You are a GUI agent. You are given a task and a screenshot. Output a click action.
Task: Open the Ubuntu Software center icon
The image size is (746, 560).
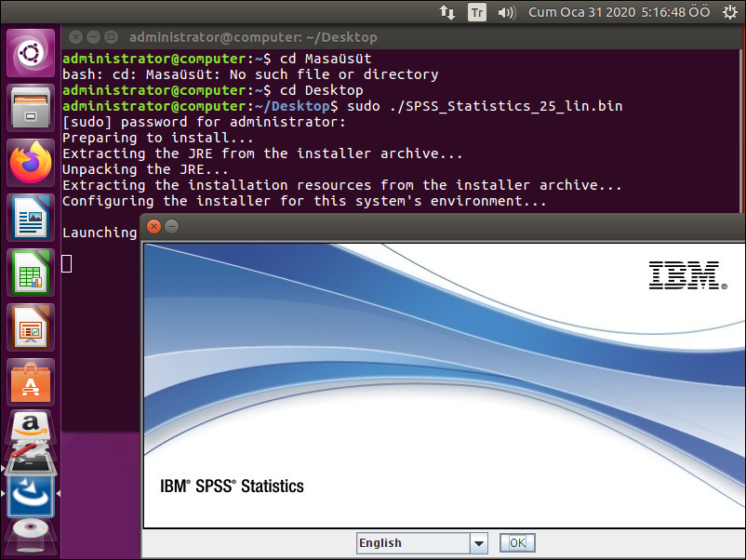[x=31, y=382]
